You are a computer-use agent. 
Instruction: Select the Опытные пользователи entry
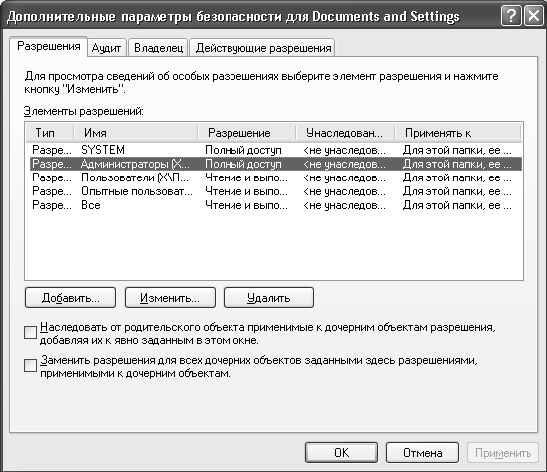[x=274, y=191]
